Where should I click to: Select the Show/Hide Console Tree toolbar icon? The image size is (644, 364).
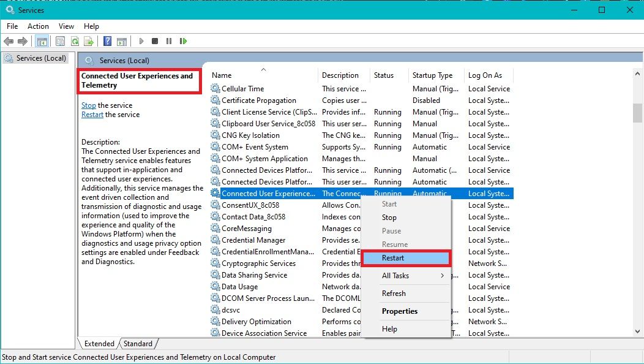pyautogui.click(x=41, y=41)
